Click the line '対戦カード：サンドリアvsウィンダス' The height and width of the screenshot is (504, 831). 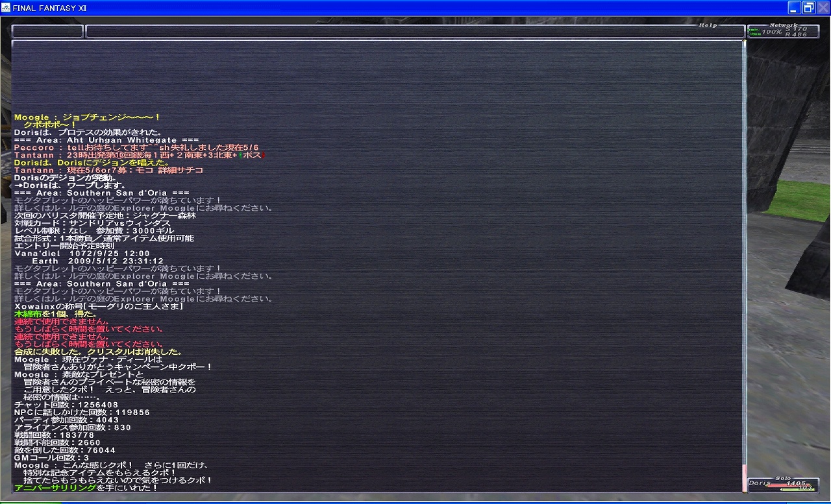[x=92, y=222]
